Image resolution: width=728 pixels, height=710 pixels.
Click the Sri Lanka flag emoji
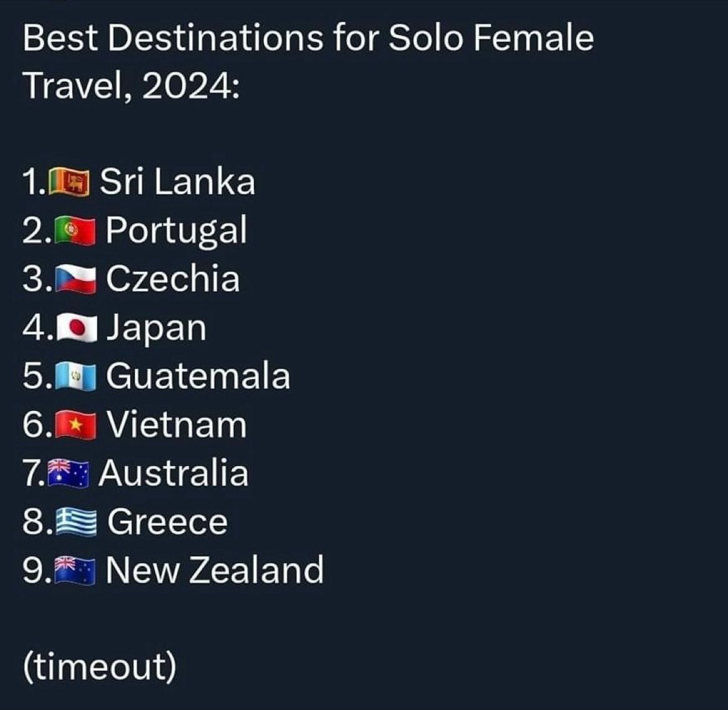coord(68,182)
